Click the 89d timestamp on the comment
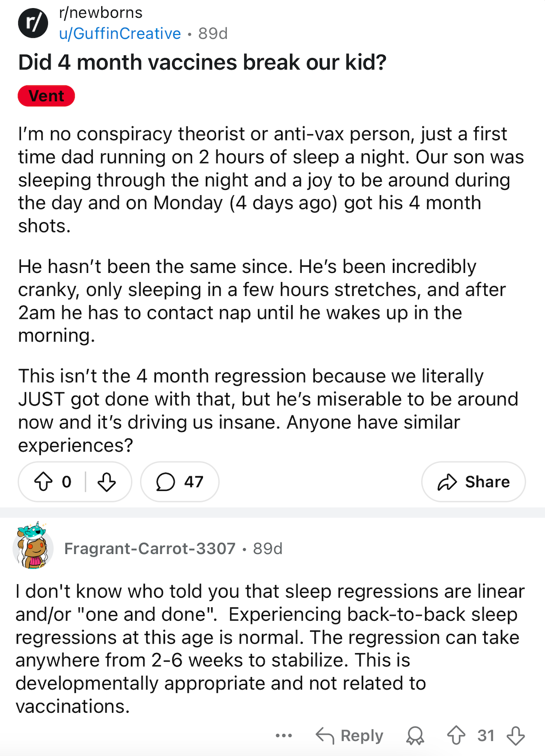Screen dimensions: 545x756 (x=268, y=548)
